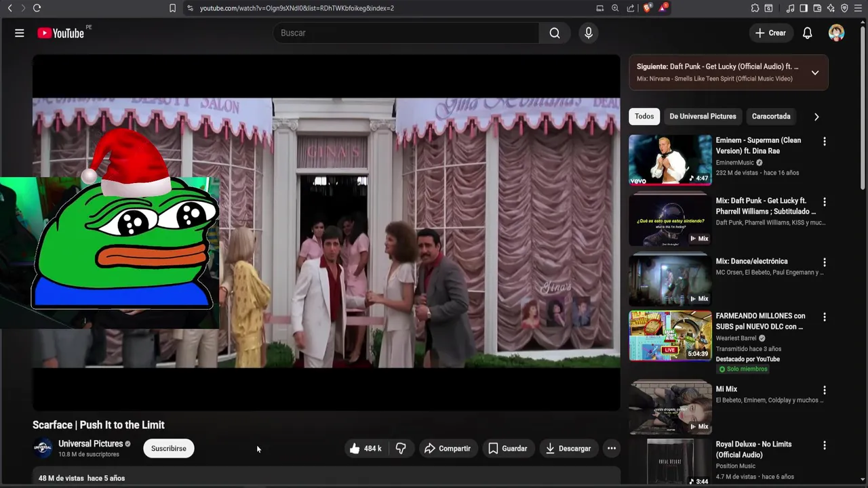Click the Suscribirse button

click(169, 449)
